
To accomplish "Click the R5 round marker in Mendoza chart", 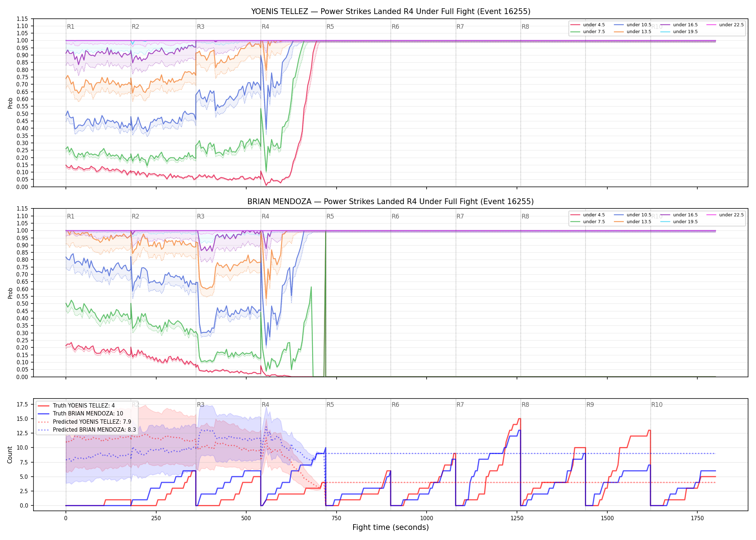I will pyautogui.click(x=330, y=216).
